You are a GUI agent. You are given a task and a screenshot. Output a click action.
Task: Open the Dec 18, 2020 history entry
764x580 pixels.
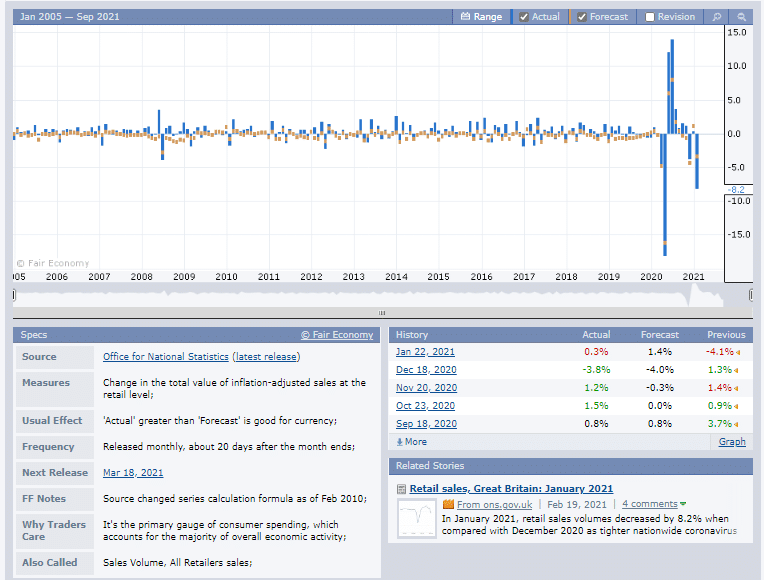click(426, 370)
